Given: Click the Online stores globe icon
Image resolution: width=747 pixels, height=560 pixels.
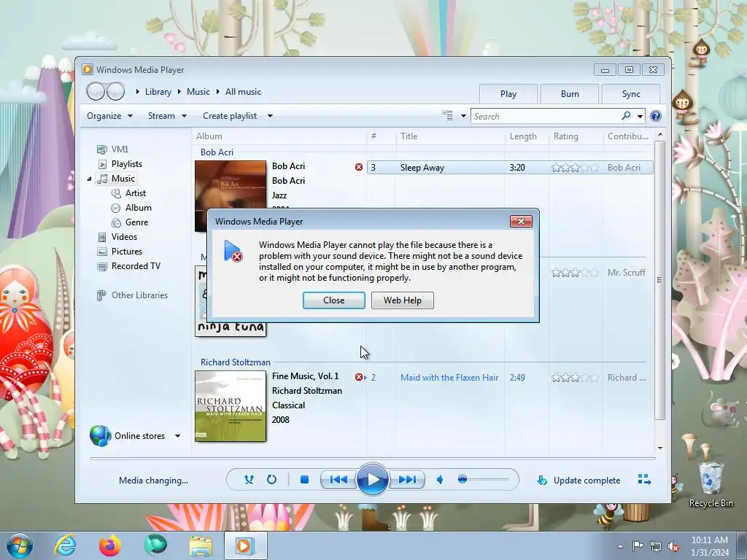Looking at the screenshot, I should pyautogui.click(x=100, y=436).
